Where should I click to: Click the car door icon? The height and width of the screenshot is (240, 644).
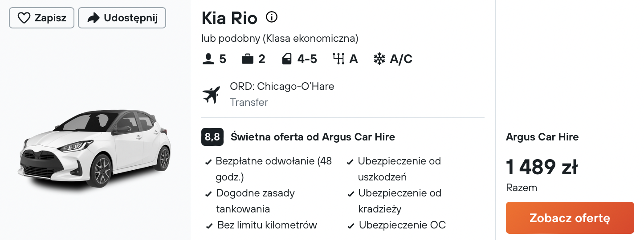click(x=287, y=59)
